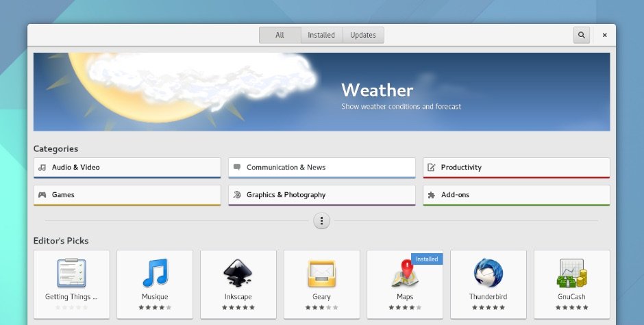
Task: Switch to the Updates tab
Action: tap(363, 36)
